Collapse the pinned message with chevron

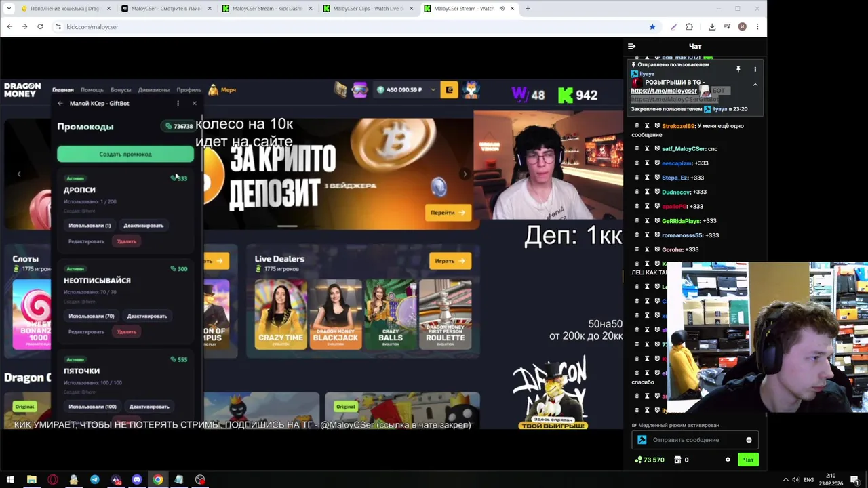(755, 85)
